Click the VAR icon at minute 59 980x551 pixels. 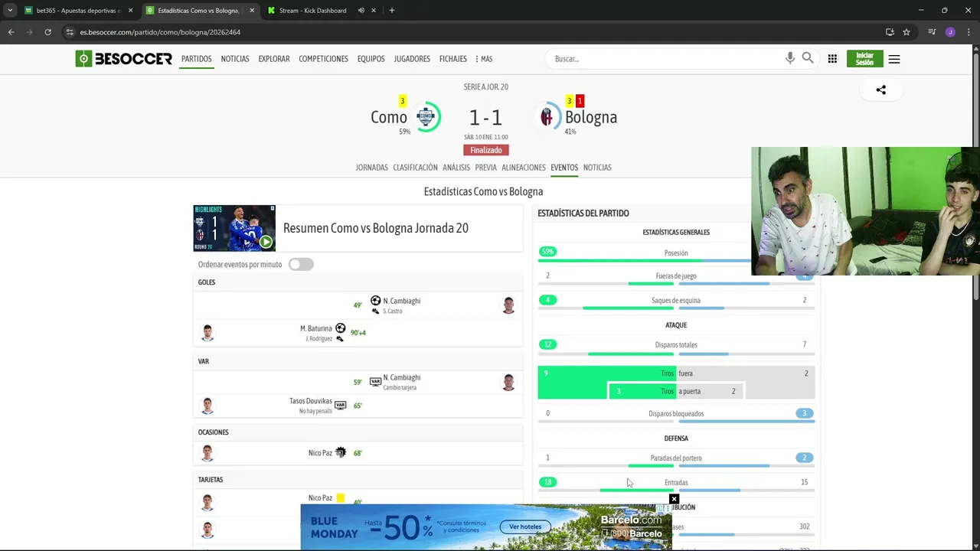375,382
